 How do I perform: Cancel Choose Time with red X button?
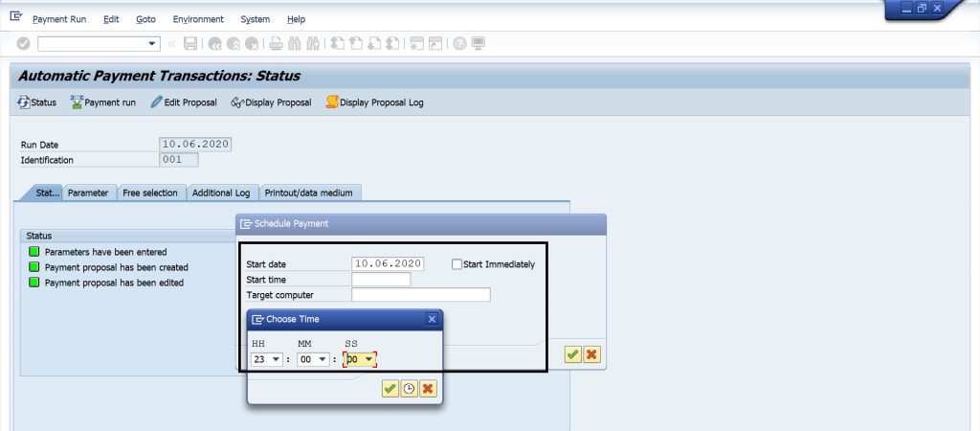tap(428, 389)
